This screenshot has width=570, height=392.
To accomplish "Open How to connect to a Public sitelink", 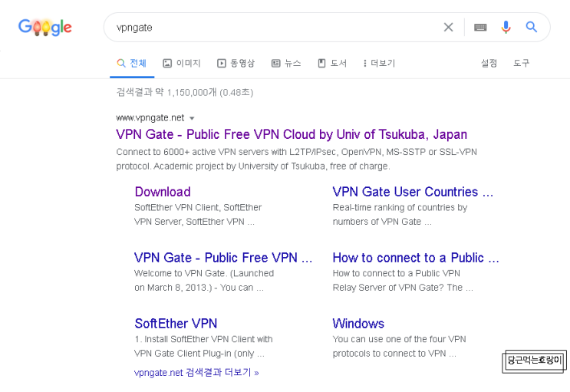I will [x=416, y=258].
